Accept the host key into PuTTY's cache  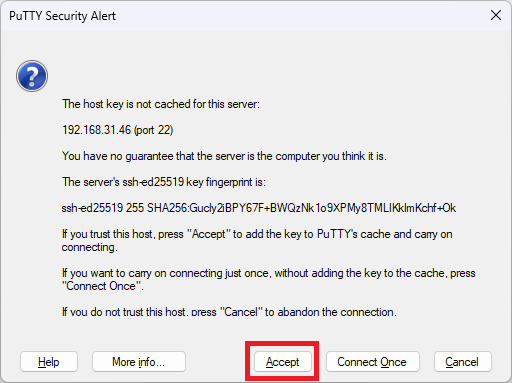click(282, 362)
